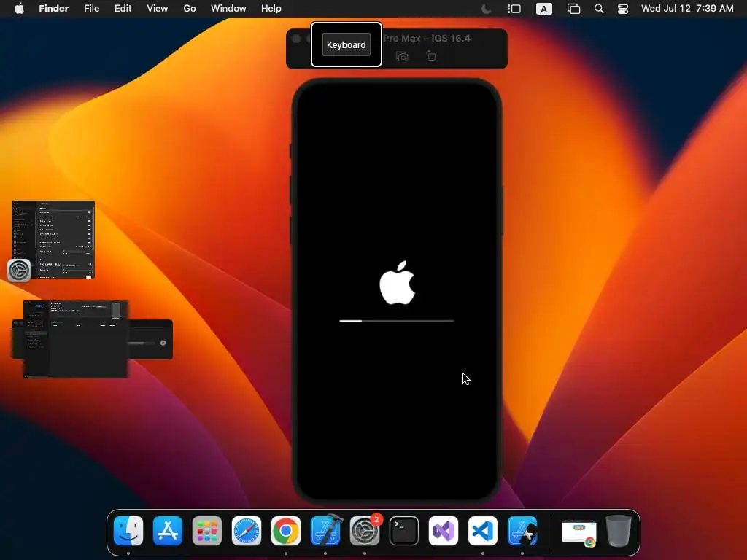
Task: Click the Keyboard button in Simulator toolbar
Action: point(346,44)
